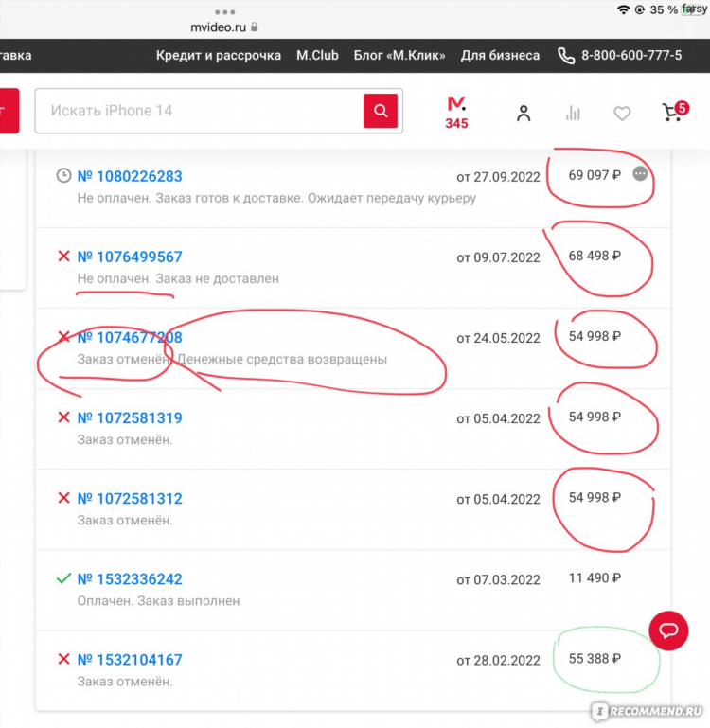This screenshot has height=728, width=710.
Task: Click the date от 24.05.2022
Action: (498, 338)
